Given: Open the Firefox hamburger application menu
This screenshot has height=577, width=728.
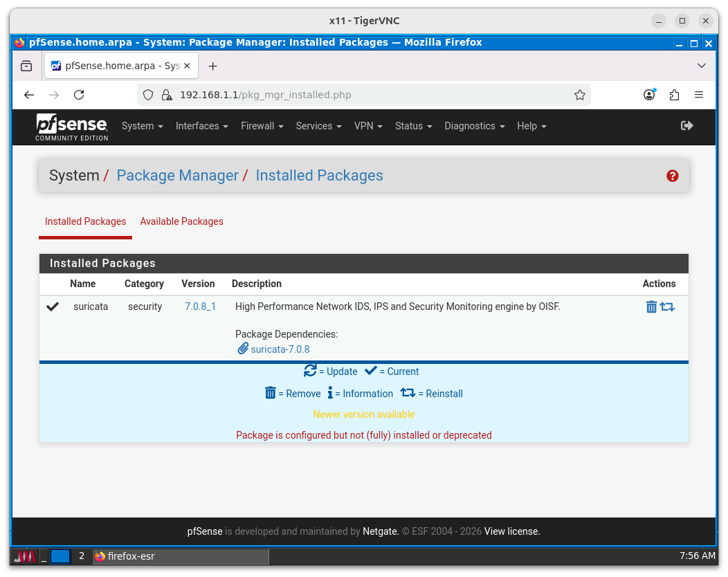Looking at the screenshot, I should pos(699,95).
